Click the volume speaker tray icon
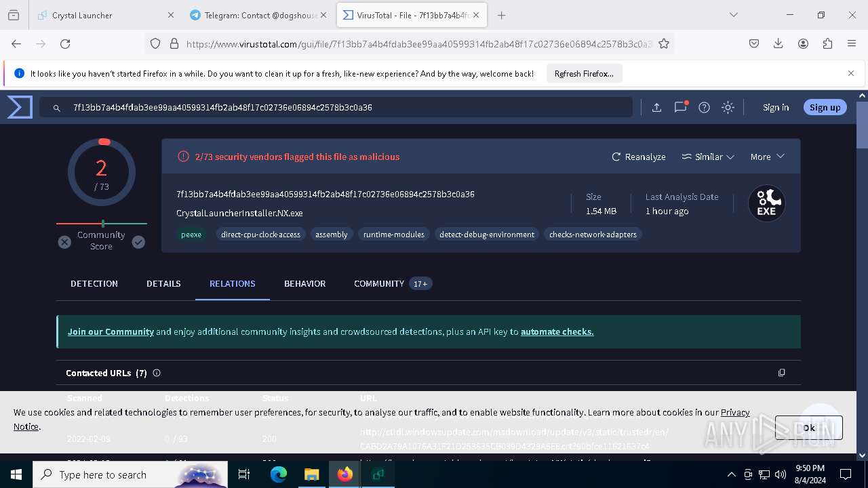 tap(781, 474)
